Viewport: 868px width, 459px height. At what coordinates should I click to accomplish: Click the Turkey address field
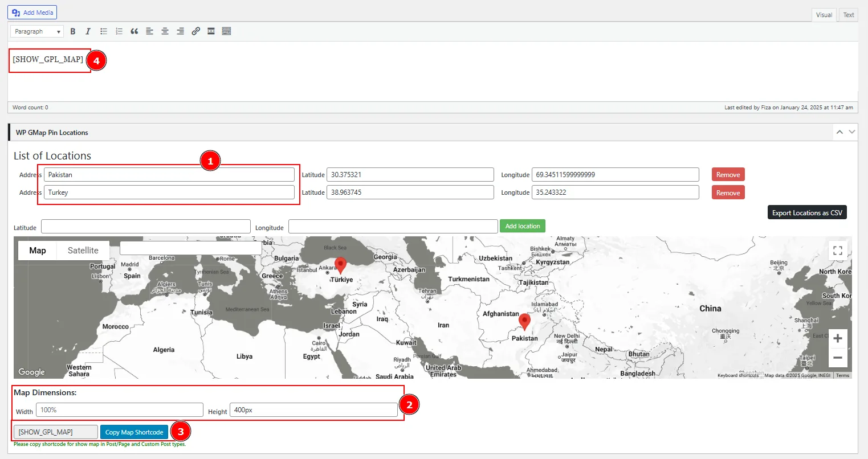(169, 192)
